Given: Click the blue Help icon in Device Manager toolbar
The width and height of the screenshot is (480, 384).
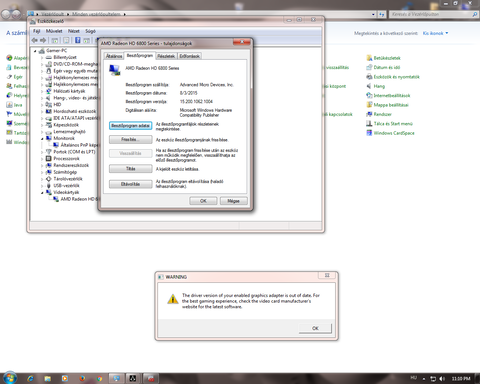Looking at the screenshot, I should (x=77, y=40).
